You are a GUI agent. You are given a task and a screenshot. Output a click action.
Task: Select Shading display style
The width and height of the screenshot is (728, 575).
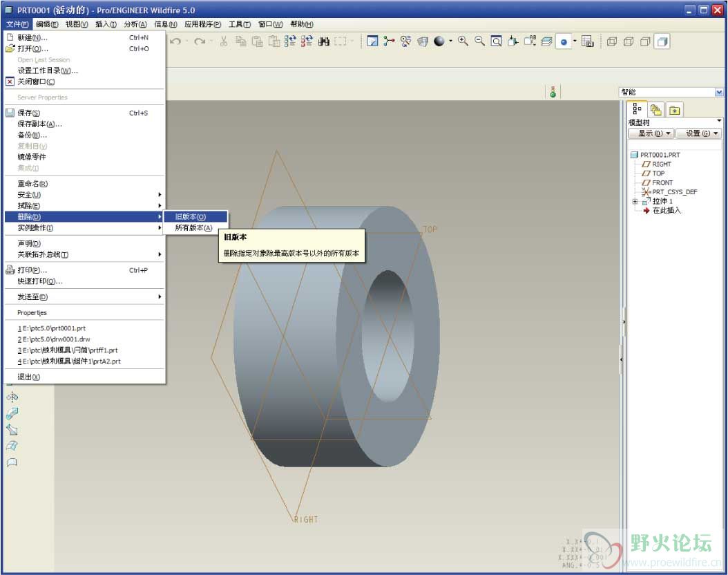662,41
